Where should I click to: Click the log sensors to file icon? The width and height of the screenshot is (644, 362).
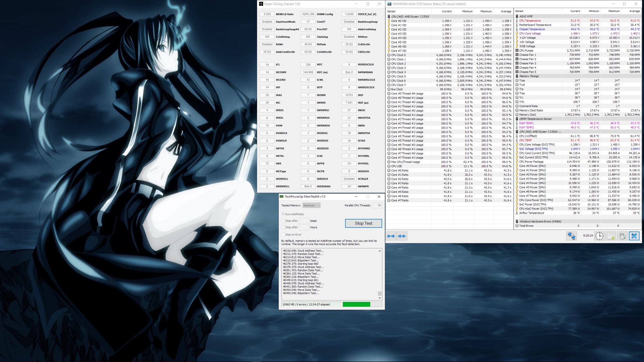[611, 236]
